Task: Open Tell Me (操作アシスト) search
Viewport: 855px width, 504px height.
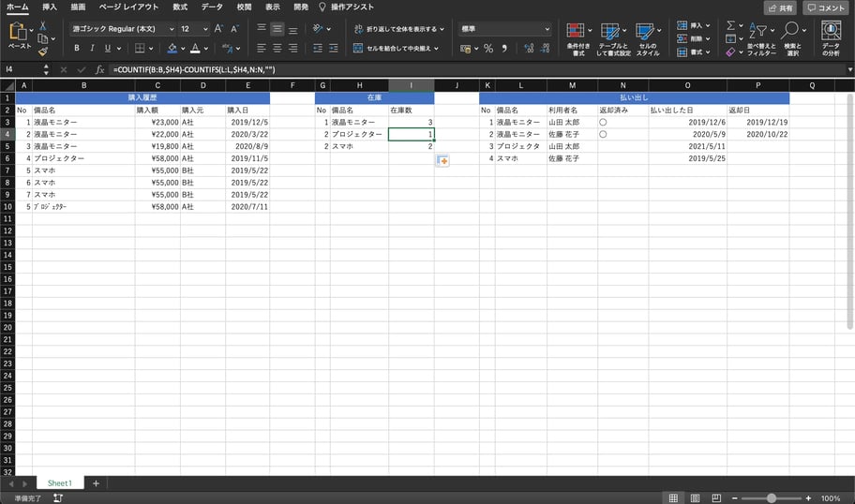Action: [x=346, y=7]
